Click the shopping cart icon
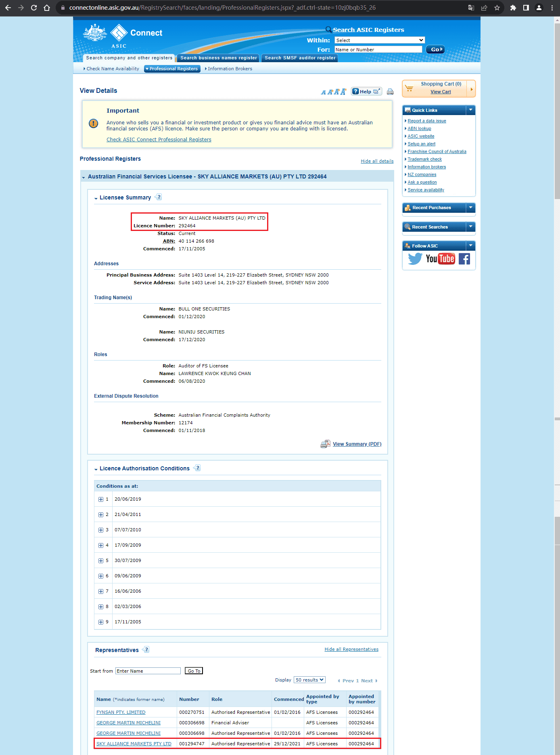 (409, 88)
